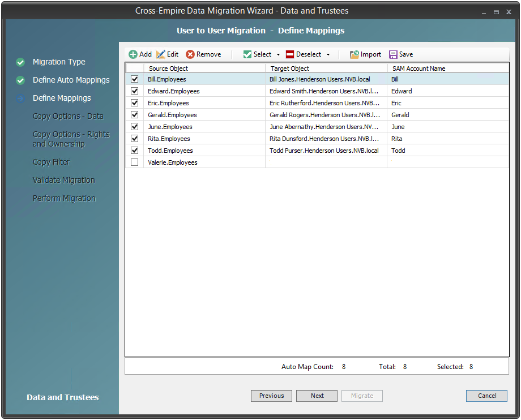Minimize the wizard window
The width and height of the screenshot is (521, 420).
[x=484, y=12]
